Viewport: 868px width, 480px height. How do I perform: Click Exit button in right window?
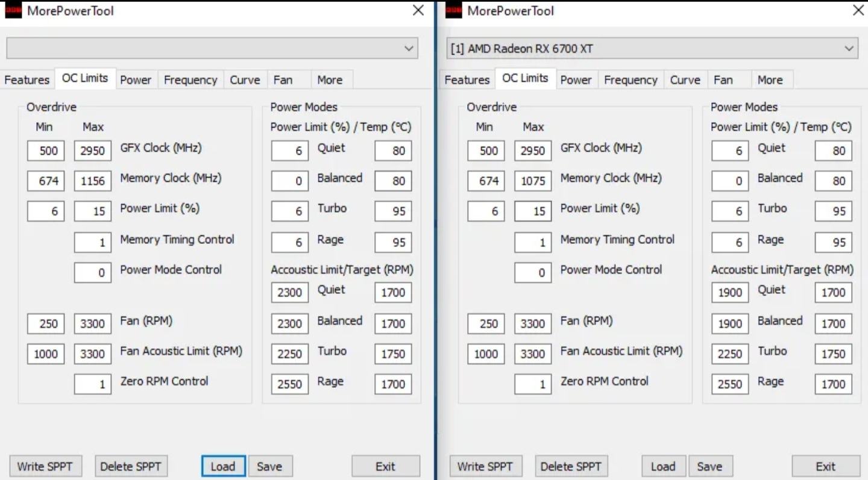(x=826, y=466)
